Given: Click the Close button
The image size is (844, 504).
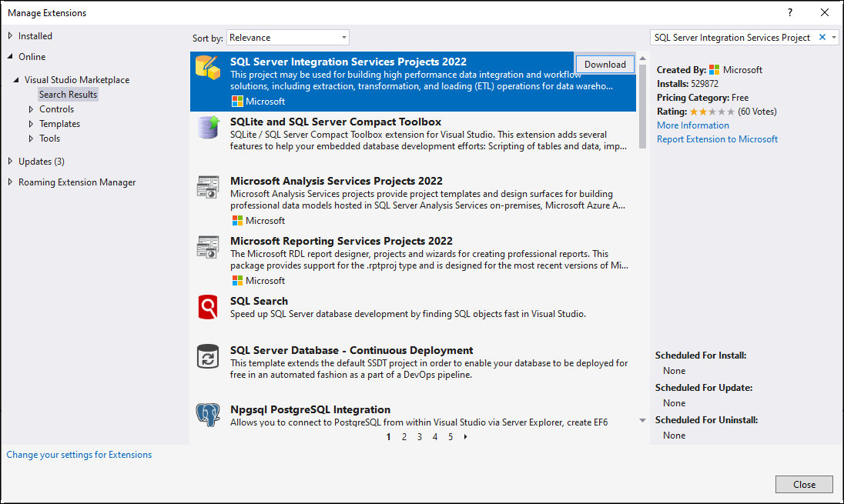Looking at the screenshot, I should coord(804,485).
